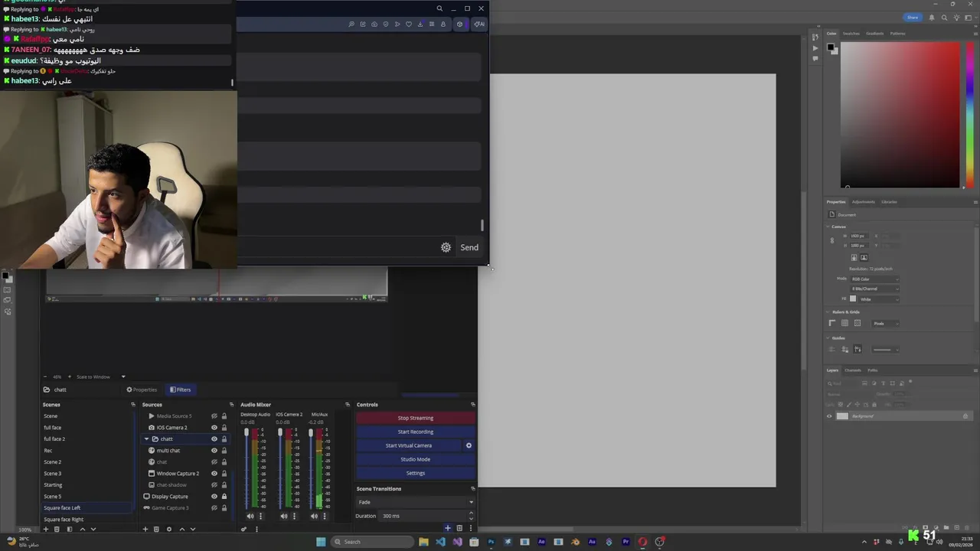Select the 'full face' scene
980x551 pixels.
88,428
